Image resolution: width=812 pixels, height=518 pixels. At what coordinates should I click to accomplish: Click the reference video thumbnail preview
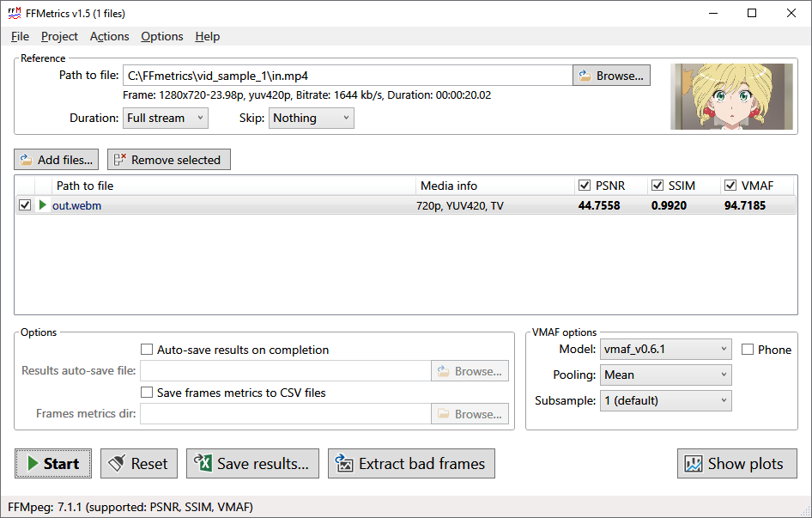click(x=731, y=96)
